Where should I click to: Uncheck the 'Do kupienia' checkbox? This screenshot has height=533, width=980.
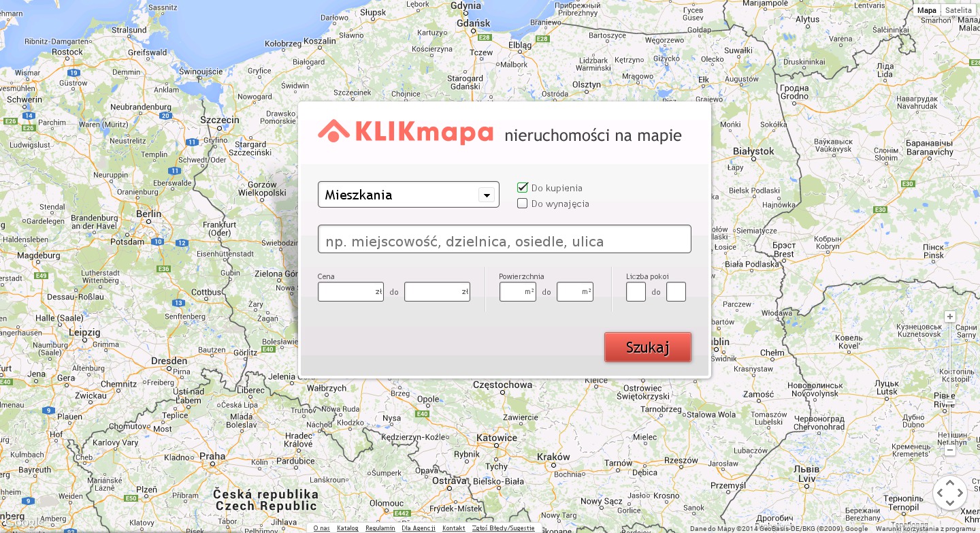523,188
